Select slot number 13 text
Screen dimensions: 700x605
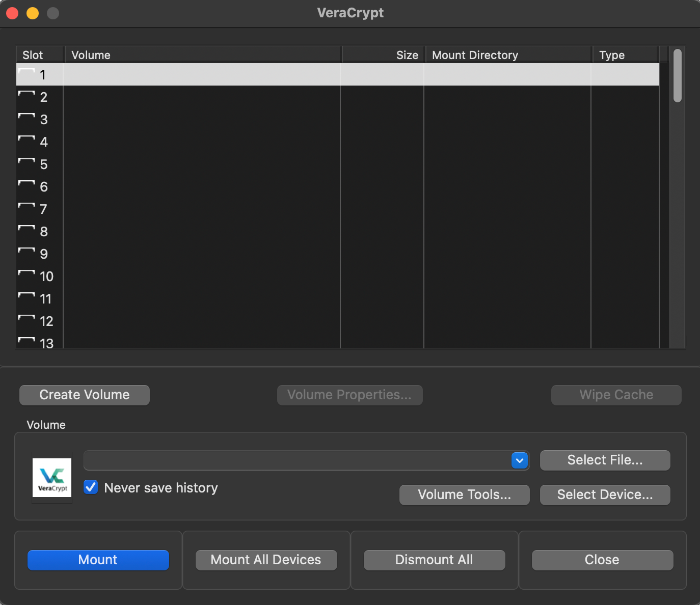pyautogui.click(x=46, y=343)
